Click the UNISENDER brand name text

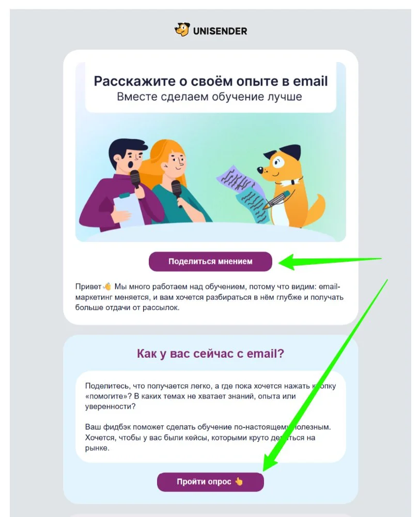(x=220, y=31)
